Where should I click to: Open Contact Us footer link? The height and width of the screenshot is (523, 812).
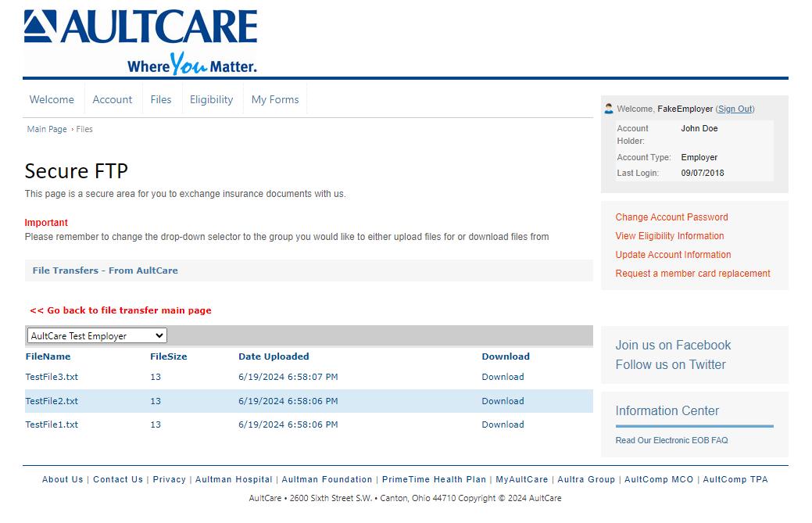(118, 479)
